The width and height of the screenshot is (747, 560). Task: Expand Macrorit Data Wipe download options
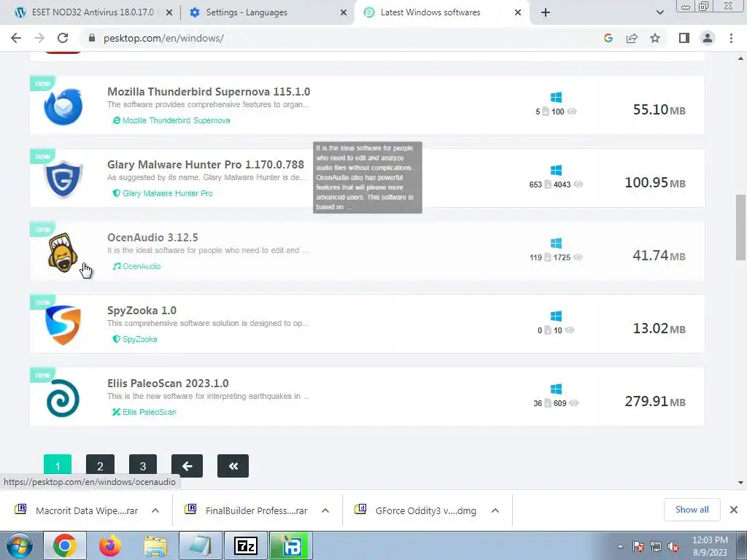pos(155,510)
